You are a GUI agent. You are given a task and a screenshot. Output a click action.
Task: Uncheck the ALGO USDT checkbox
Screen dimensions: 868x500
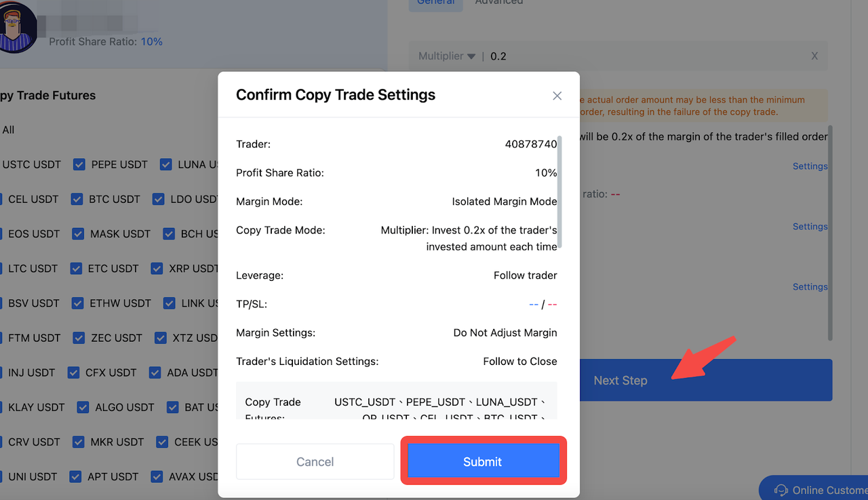click(x=83, y=407)
